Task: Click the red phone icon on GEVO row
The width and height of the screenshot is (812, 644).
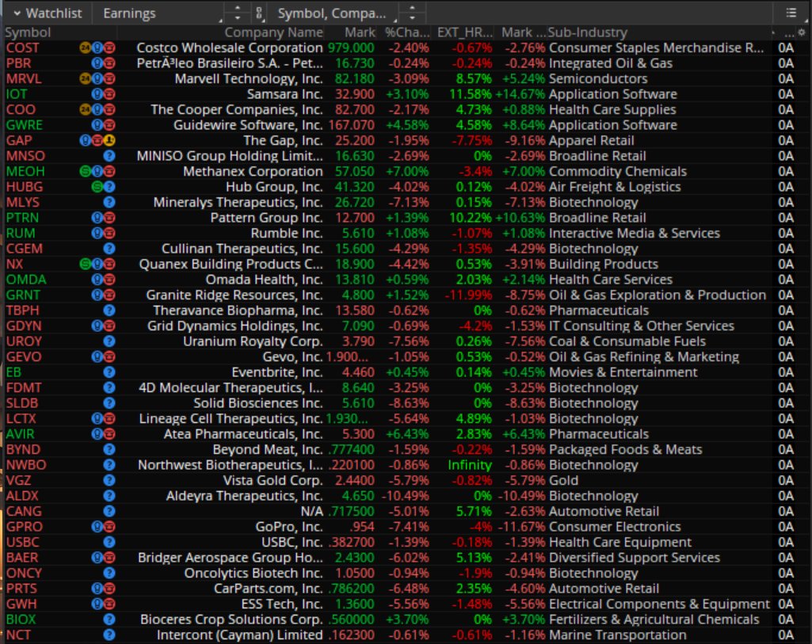Action: pyautogui.click(x=109, y=356)
